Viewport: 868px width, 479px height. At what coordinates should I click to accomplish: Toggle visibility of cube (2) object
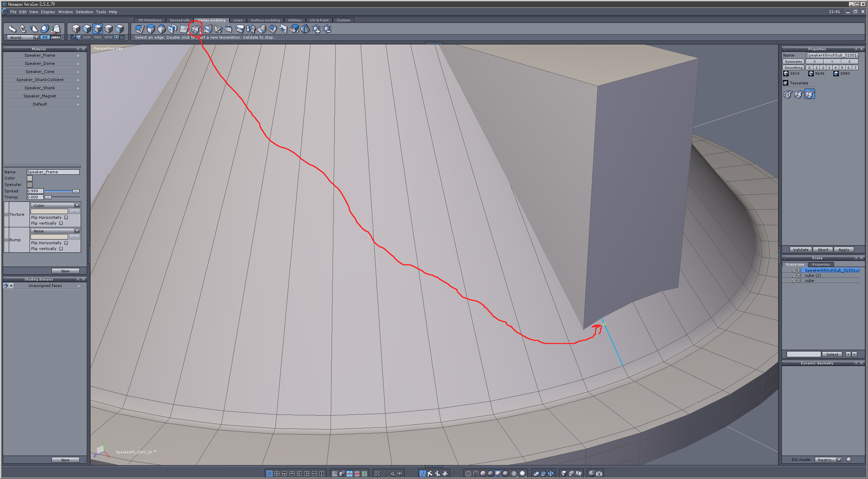798,275
